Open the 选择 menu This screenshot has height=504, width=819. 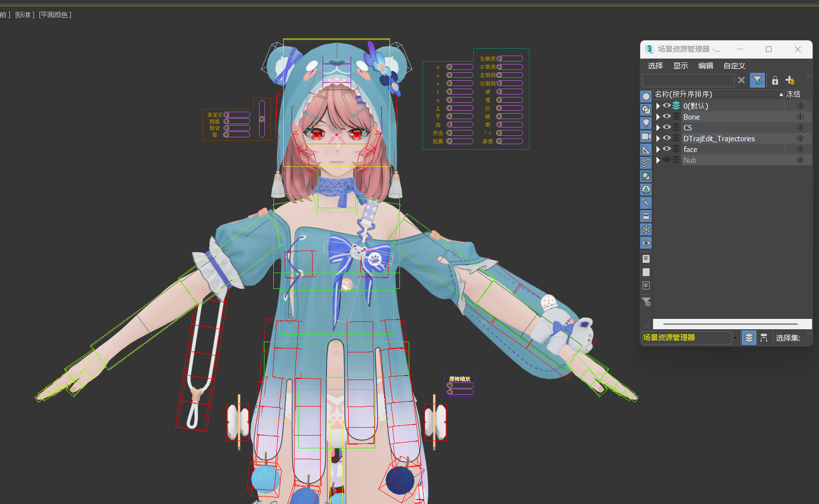coord(655,65)
